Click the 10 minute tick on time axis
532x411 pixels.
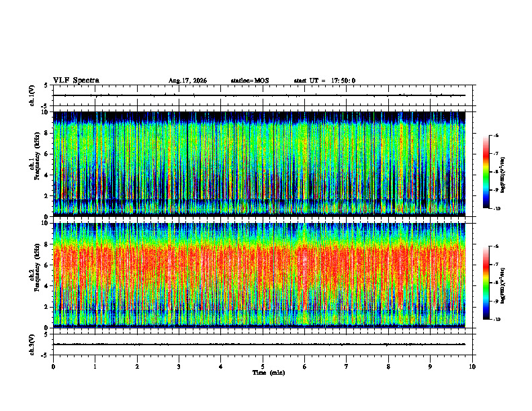(x=472, y=367)
